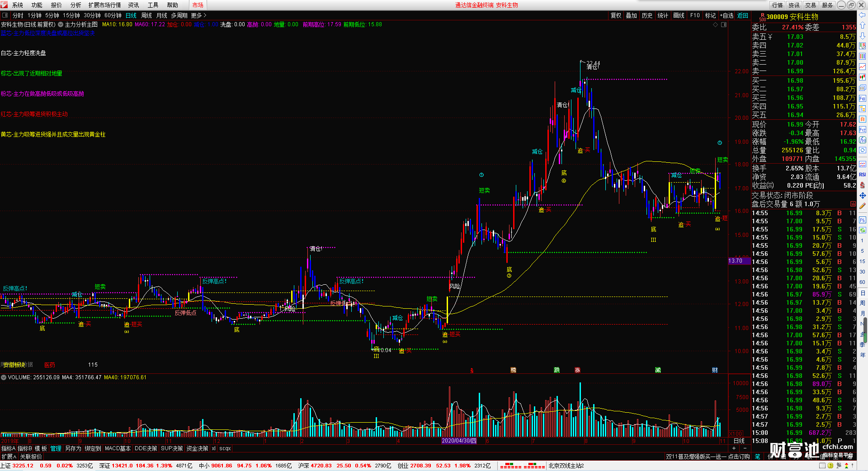868x471 pixels.
Task: Click the application logo icon in the menu bar
Action: (4, 5)
